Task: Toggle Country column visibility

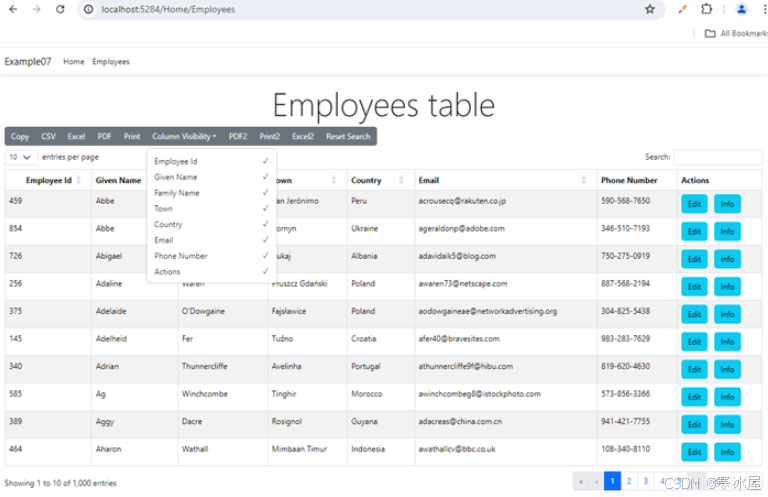Action: coord(212,224)
